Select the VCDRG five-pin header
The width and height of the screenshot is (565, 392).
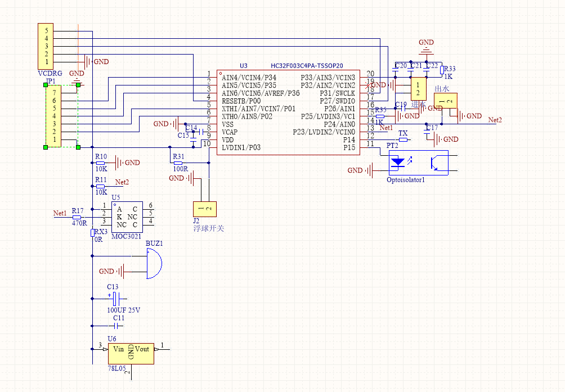tap(47, 46)
